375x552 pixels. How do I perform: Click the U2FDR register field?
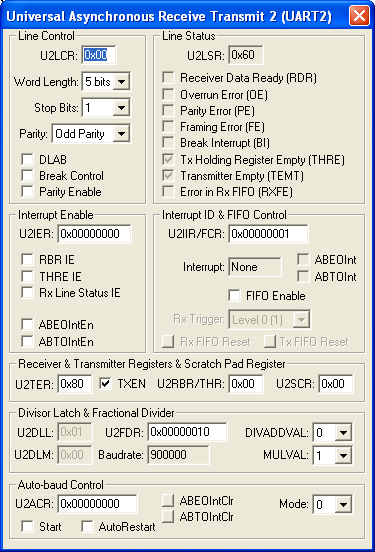[x=187, y=432]
